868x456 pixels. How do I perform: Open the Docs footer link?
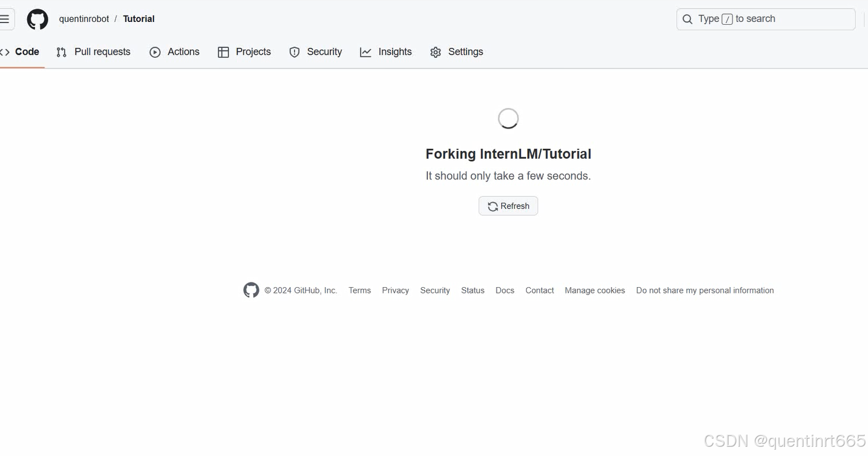pos(505,291)
